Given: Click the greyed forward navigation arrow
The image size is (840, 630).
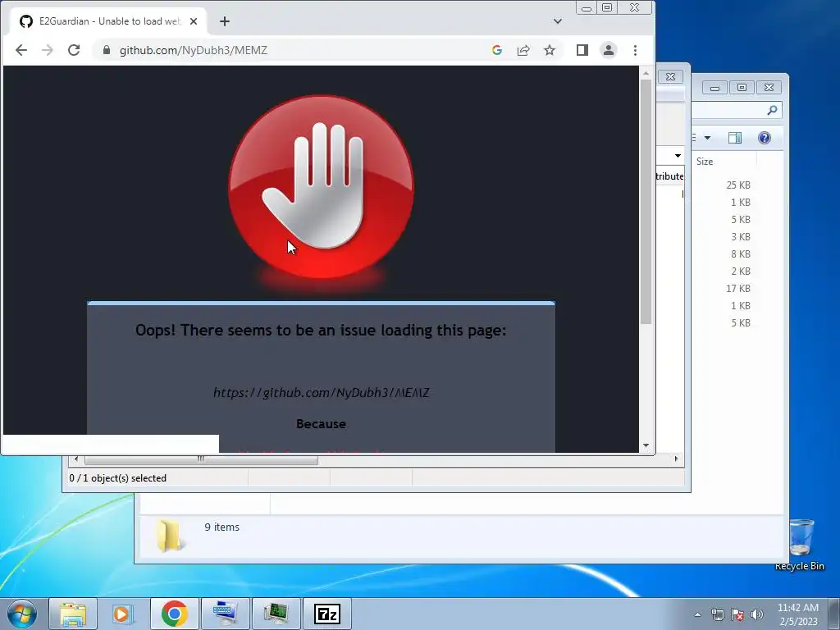Looking at the screenshot, I should coord(47,50).
